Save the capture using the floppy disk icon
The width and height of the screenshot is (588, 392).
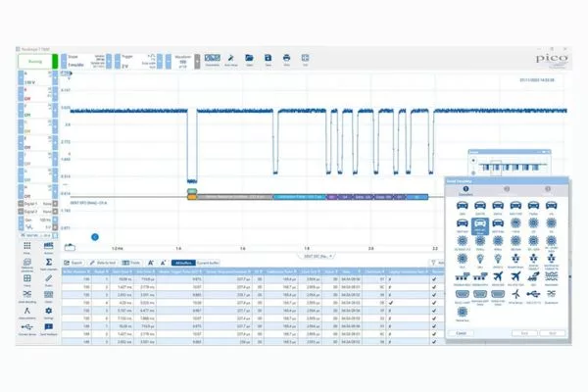point(268,60)
